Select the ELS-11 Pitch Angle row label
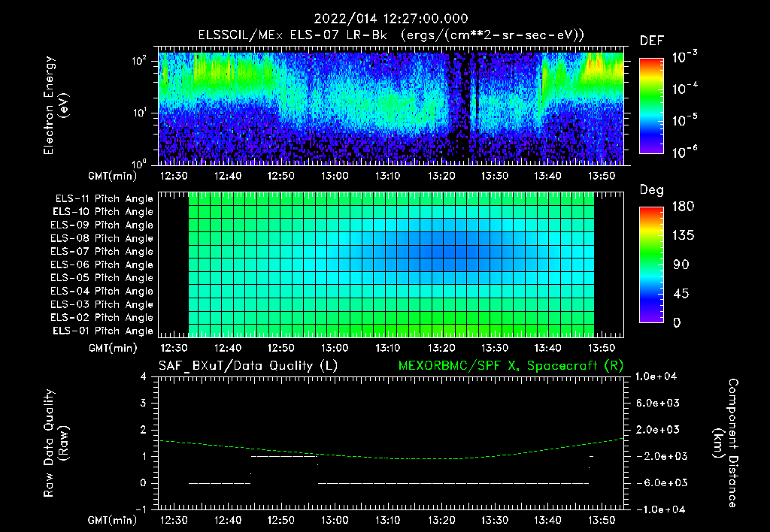770x532 pixels. (104, 199)
